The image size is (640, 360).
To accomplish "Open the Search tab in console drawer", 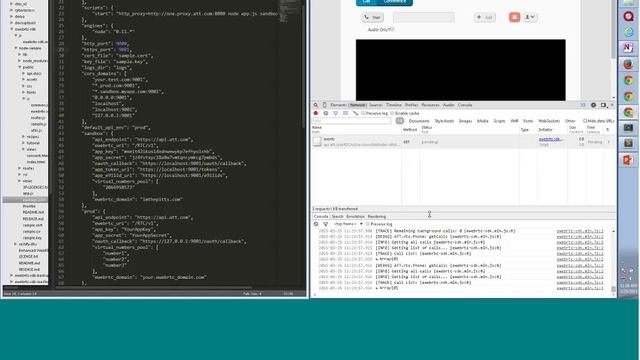I will click(x=338, y=216).
